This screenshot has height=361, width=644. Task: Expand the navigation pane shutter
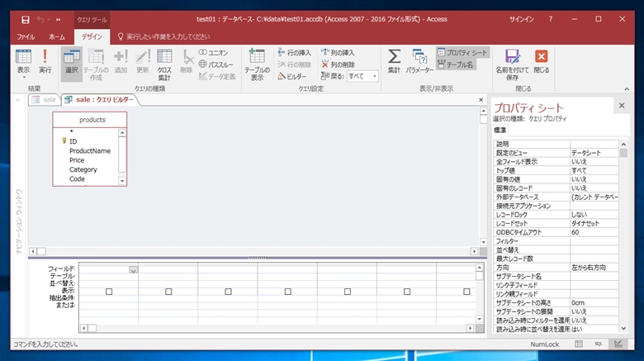(x=17, y=100)
